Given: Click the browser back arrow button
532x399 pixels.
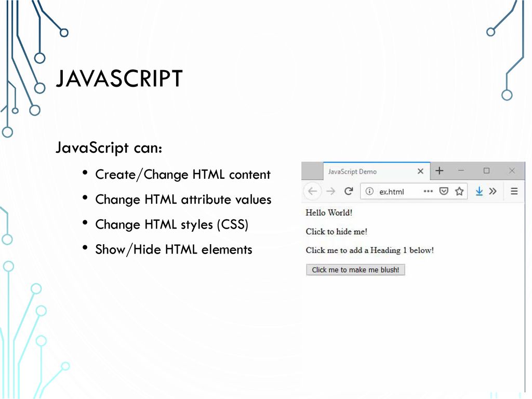Looking at the screenshot, I should tap(312, 191).
